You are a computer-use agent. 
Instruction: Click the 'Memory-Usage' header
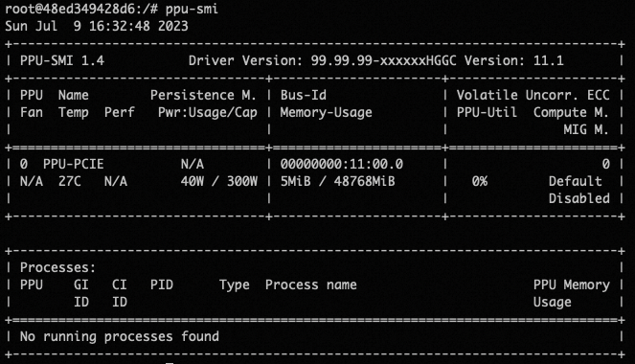pos(326,113)
